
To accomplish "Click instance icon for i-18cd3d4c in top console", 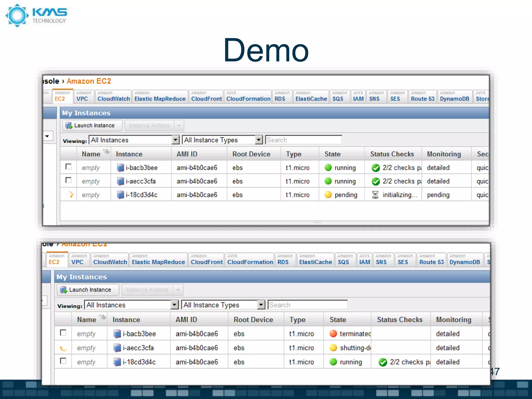I will [120, 195].
